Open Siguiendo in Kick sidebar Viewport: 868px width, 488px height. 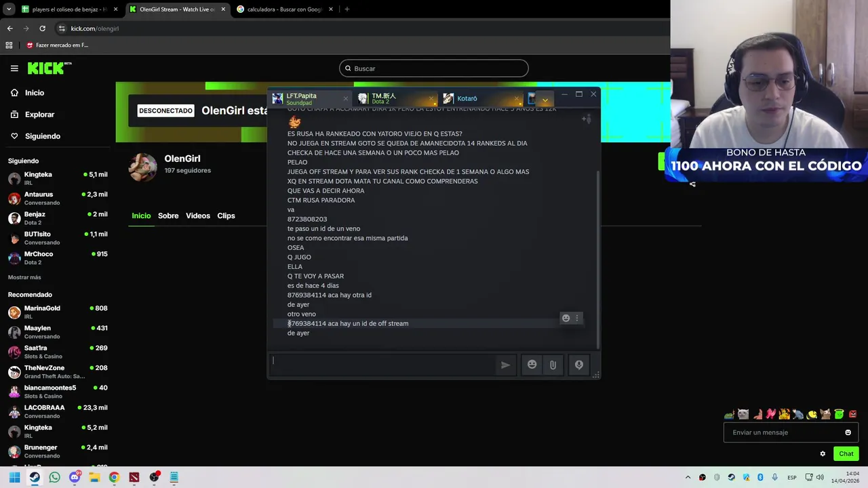35,136
